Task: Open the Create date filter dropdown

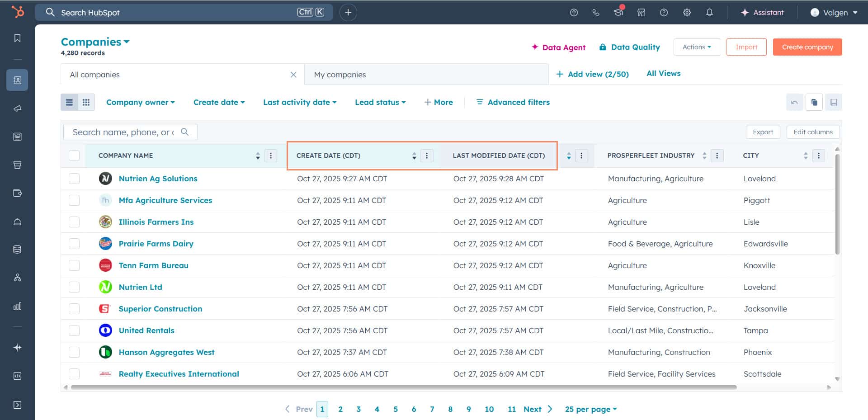Action: click(x=219, y=102)
